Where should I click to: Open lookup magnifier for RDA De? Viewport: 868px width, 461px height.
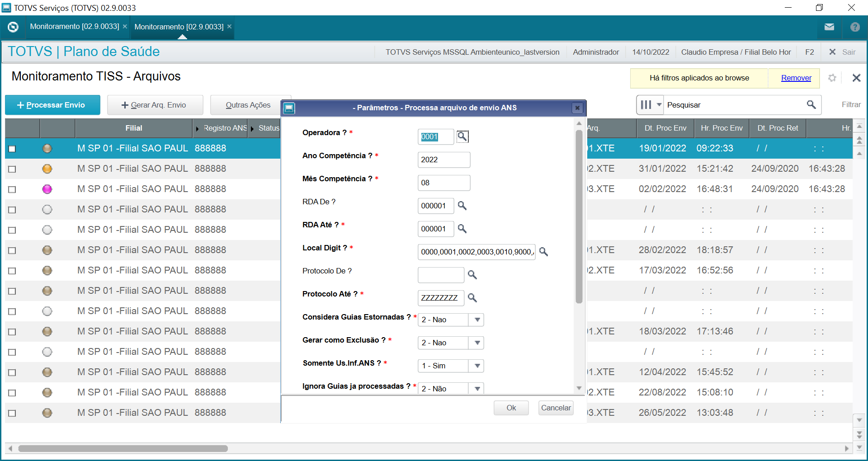(462, 206)
